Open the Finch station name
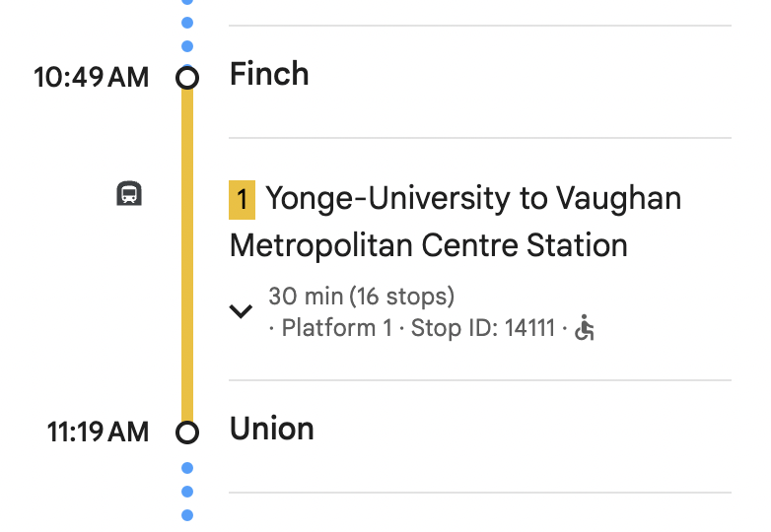The image size is (771, 532). point(269,74)
